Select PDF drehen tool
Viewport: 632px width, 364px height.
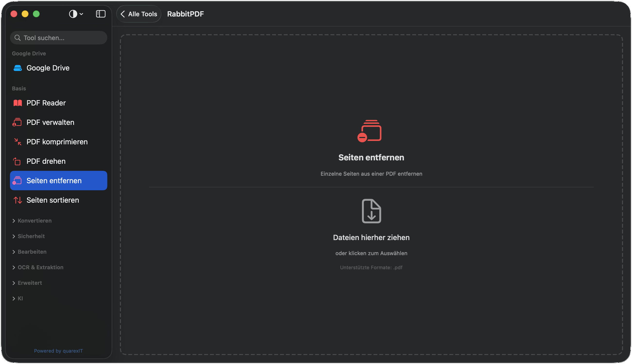click(59, 161)
